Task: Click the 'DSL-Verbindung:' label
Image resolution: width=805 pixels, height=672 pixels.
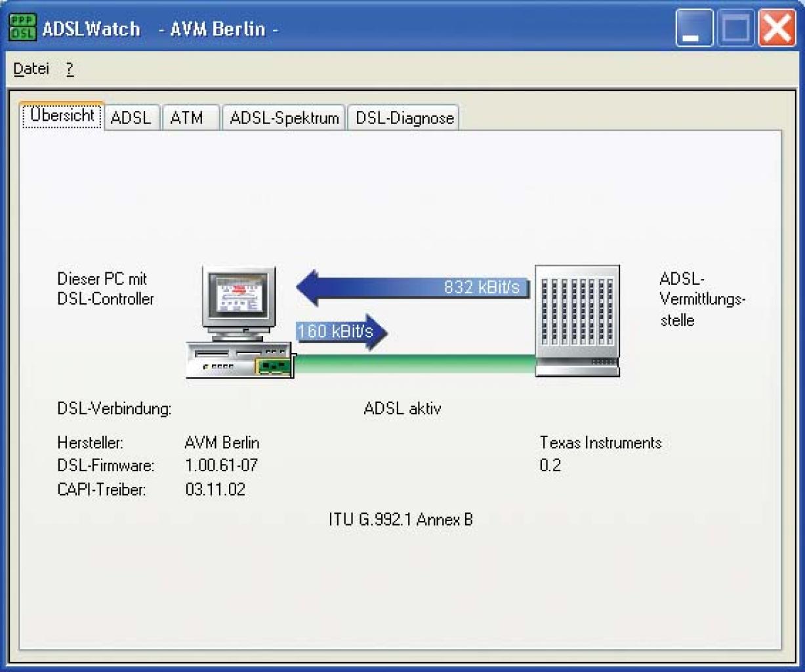Action: (114, 409)
